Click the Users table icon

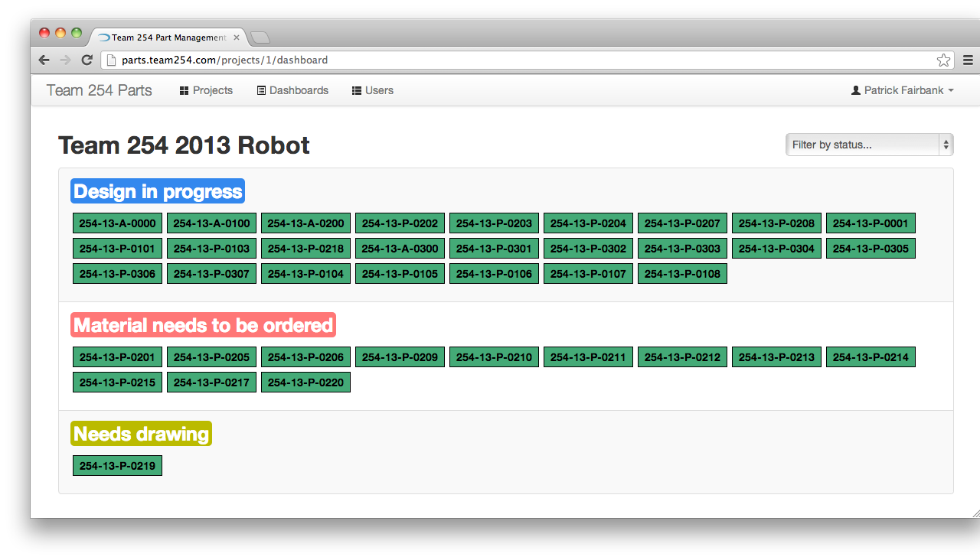point(357,90)
